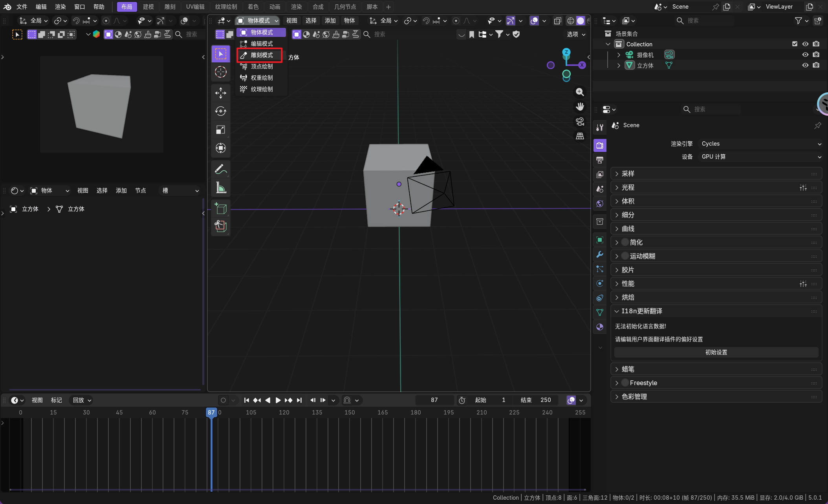Screen dimensions: 828x504
Task: Select the Annotate pencil tool
Action: [x=220, y=169]
